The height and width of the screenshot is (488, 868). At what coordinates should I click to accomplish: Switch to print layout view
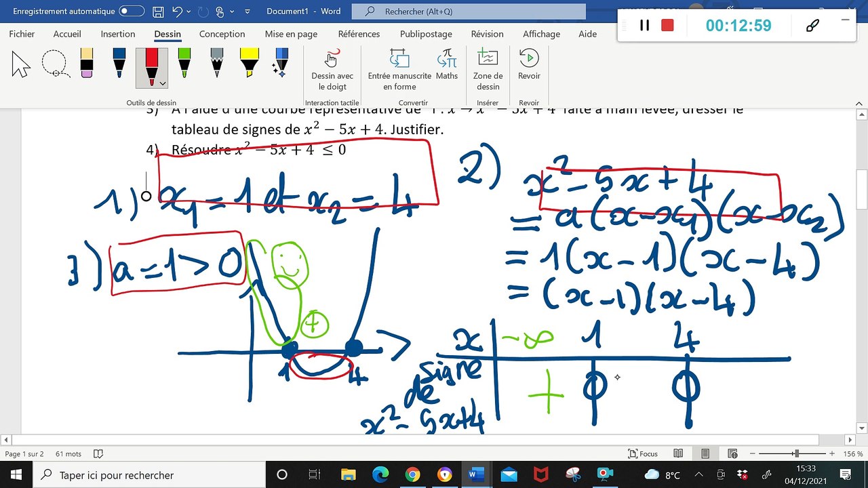[x=705, y=453]
